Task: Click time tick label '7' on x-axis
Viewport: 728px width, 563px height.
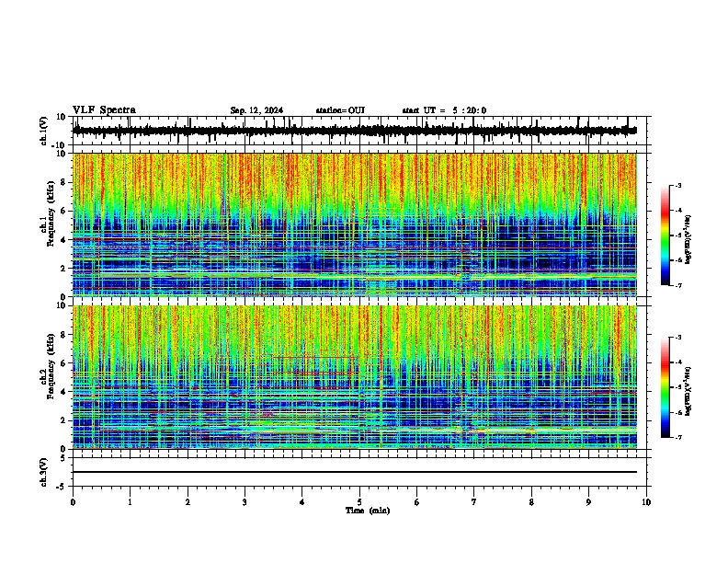Action: coord(474,502)
